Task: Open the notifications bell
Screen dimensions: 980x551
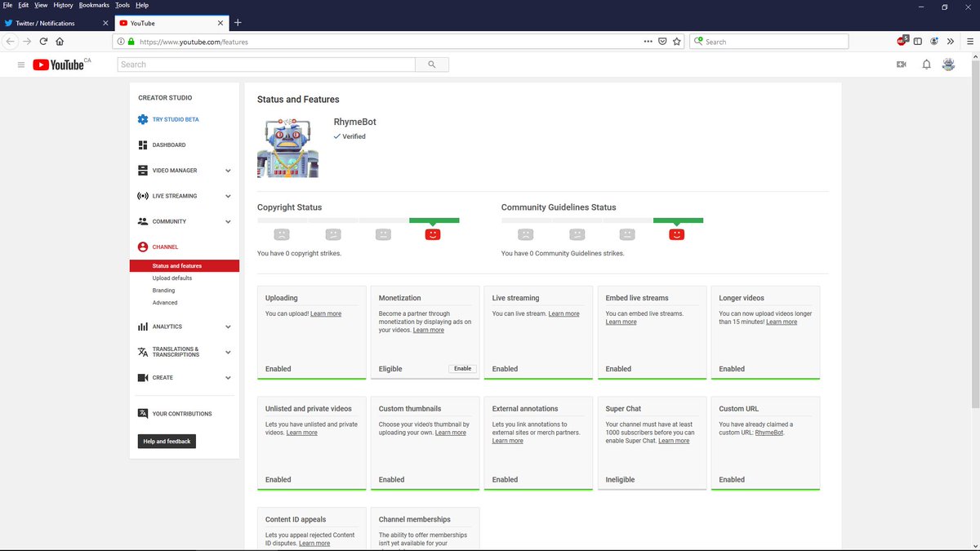Action: (926, 64)
